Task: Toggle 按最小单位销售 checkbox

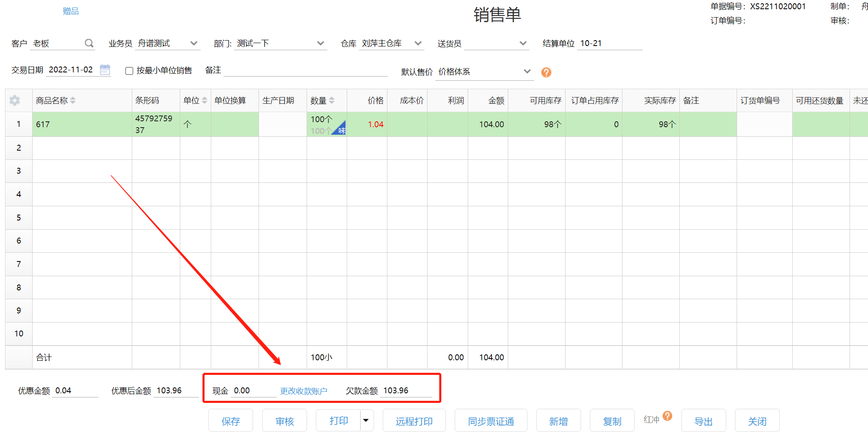Action: pos(129,71)
